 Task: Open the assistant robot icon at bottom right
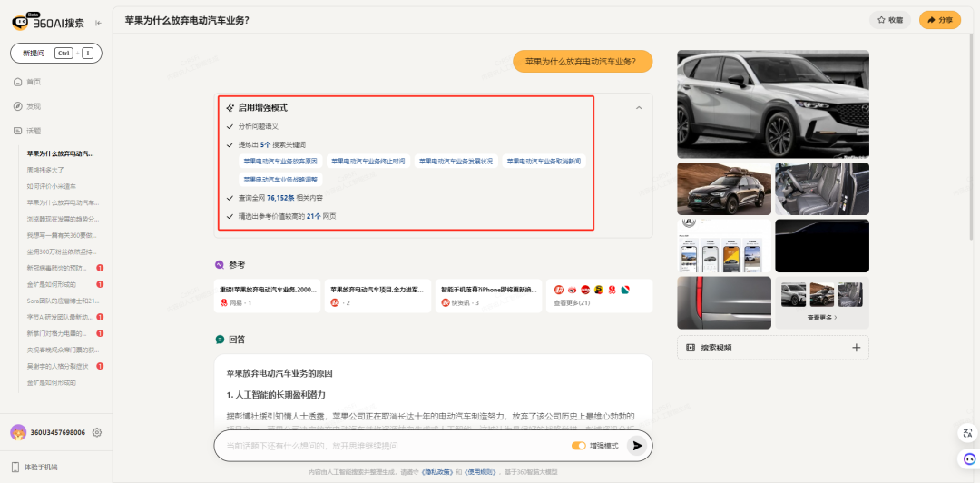(965, 459)
